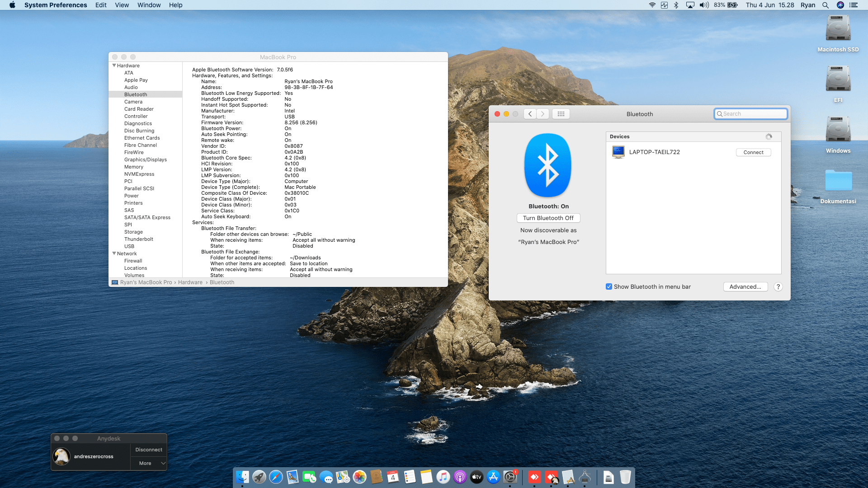
Task: Disconnect Anydesk session
Action: 149,450
